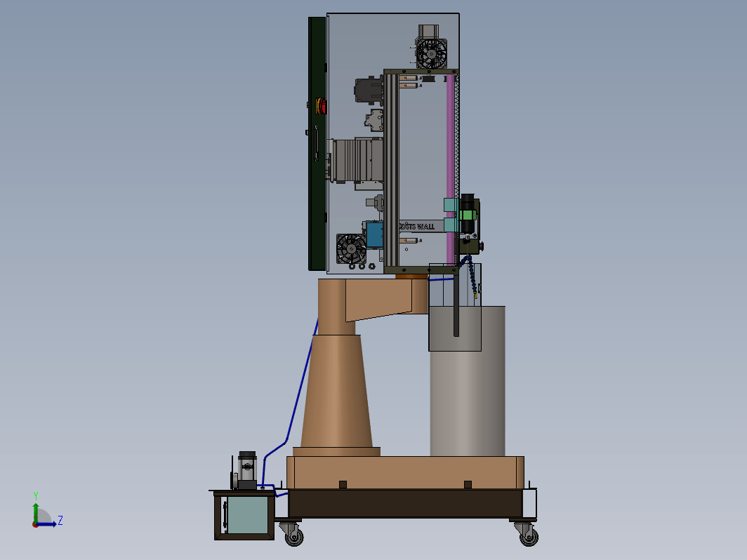Select the red emergency stop button on door
This screenshot has width=747, height=560.
[321, 106]
